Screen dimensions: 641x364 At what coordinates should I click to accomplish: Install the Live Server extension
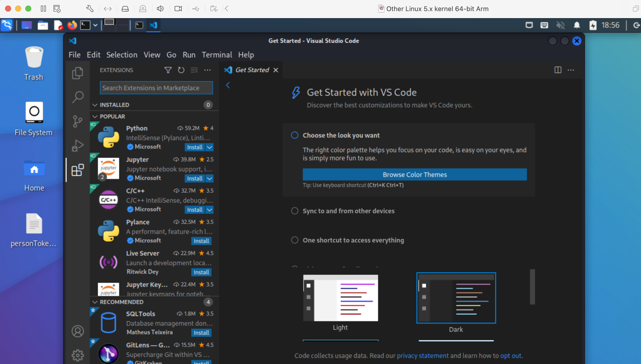point(201,272)
